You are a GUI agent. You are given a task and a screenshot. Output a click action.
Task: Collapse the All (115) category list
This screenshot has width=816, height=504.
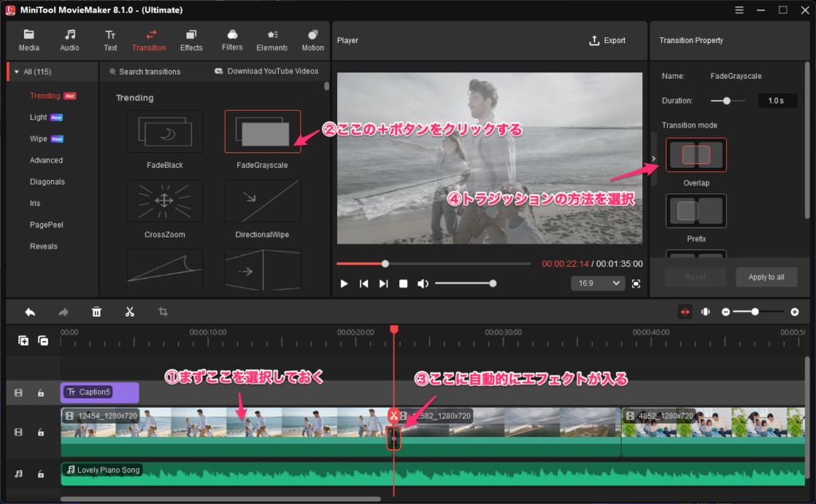click(17, 72)
